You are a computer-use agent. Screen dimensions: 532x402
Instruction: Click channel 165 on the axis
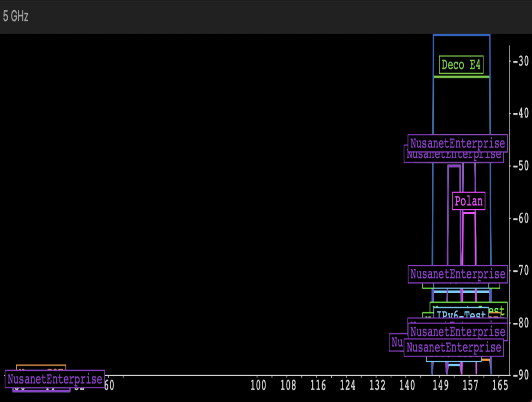500,386
